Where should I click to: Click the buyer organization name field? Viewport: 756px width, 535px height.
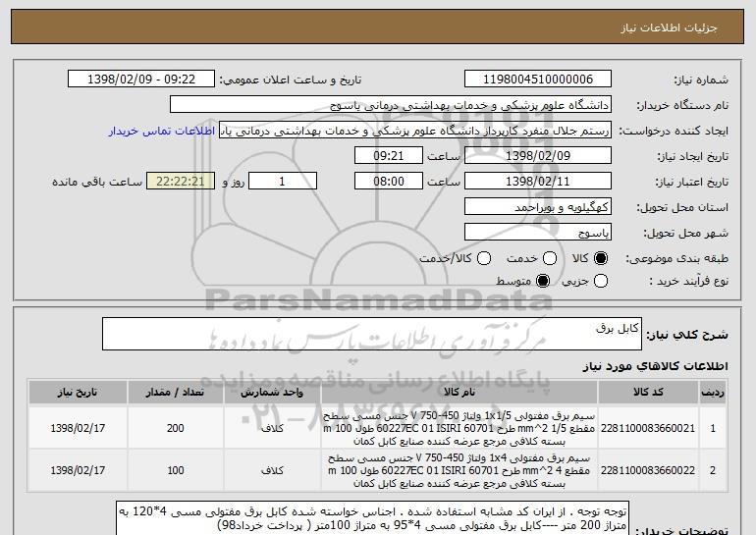(x=391, y=105)
